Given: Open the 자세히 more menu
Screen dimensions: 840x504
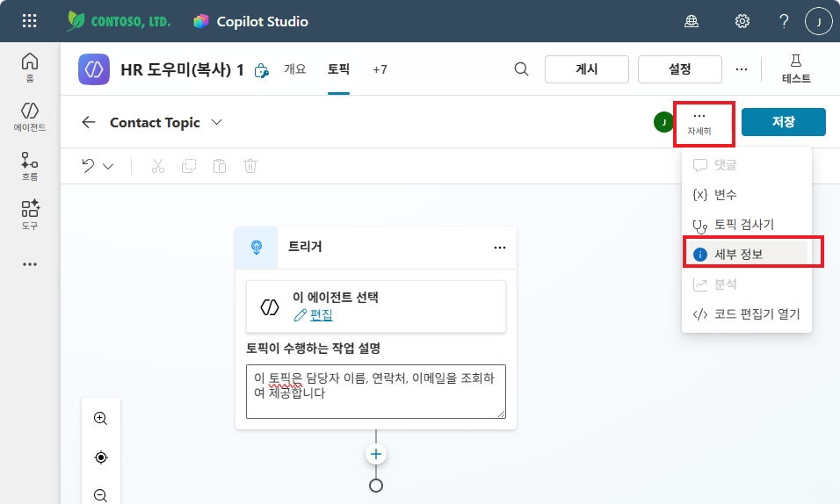Looking at the screenshot, I should click(x=699, y=123).
